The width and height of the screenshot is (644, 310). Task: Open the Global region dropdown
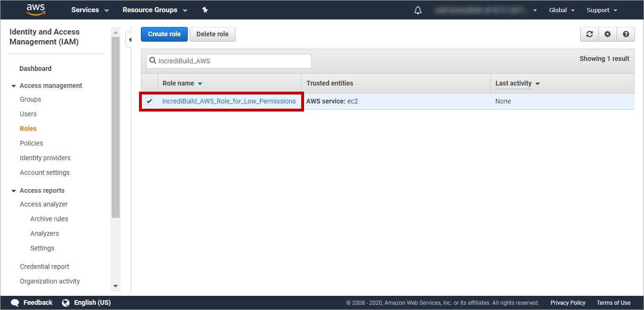(x=562, y=10)
